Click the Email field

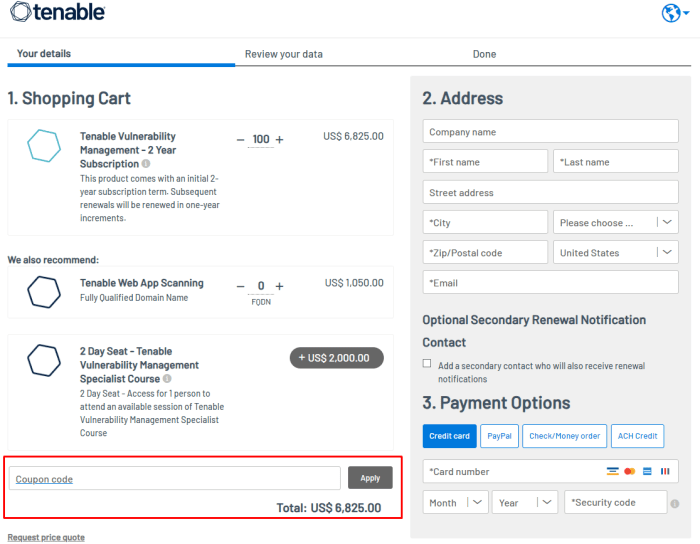550,282
